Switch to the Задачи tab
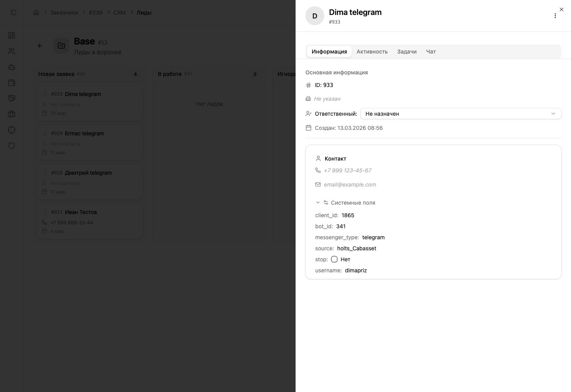The width and height of the screenshot is (571, 392). pyautogui.click(x=407, y=52)
